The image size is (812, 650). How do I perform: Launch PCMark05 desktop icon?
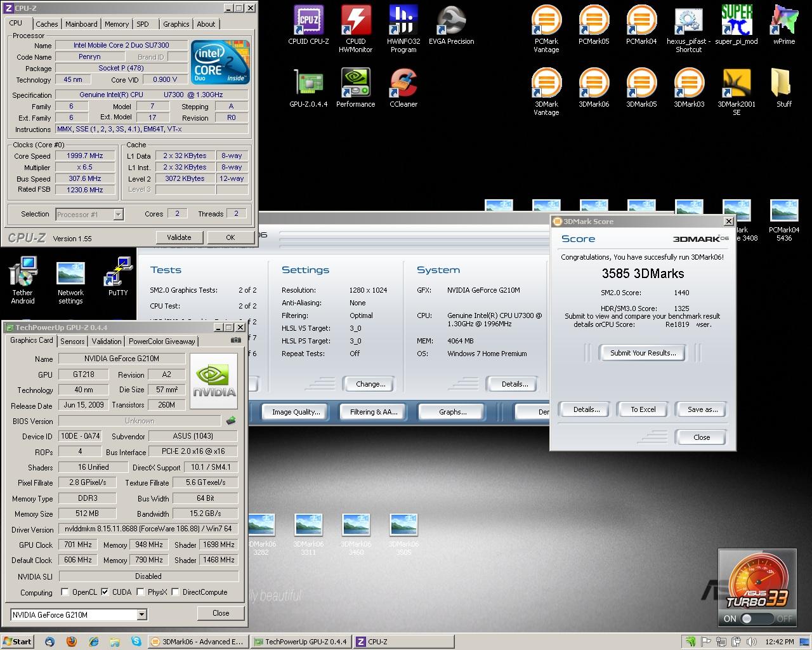point(594,25)
